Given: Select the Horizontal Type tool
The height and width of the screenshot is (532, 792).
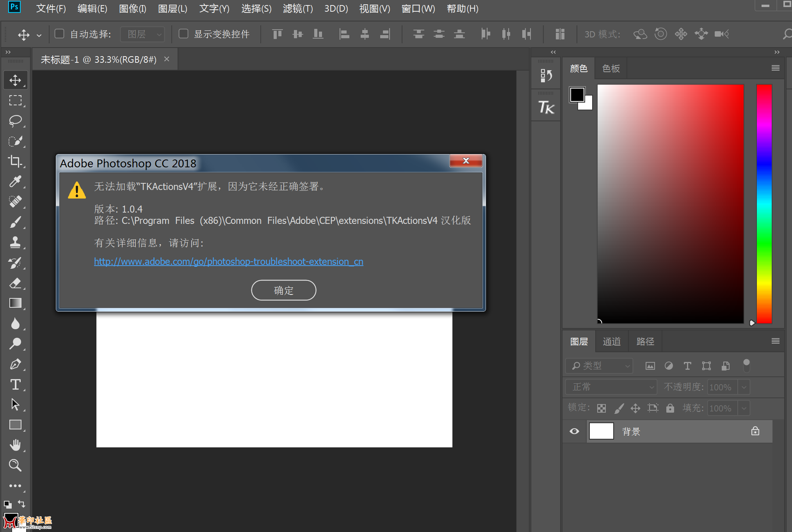Looking at the screenshot, I should point(15,384).
